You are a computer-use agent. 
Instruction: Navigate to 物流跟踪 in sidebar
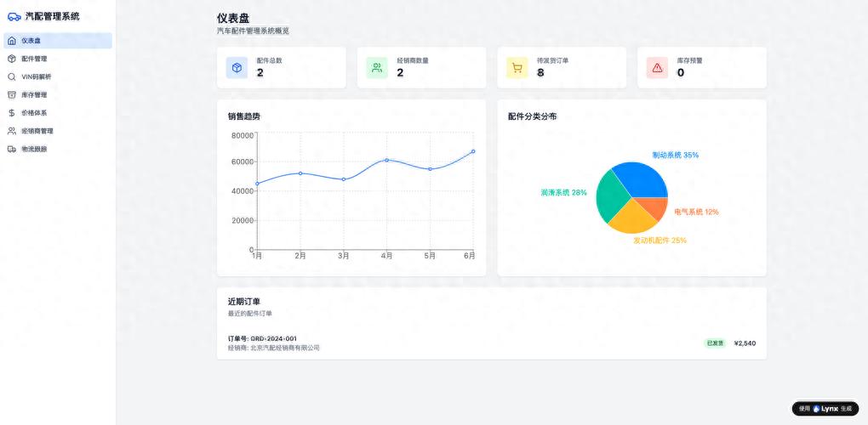(x=58, y=149)
